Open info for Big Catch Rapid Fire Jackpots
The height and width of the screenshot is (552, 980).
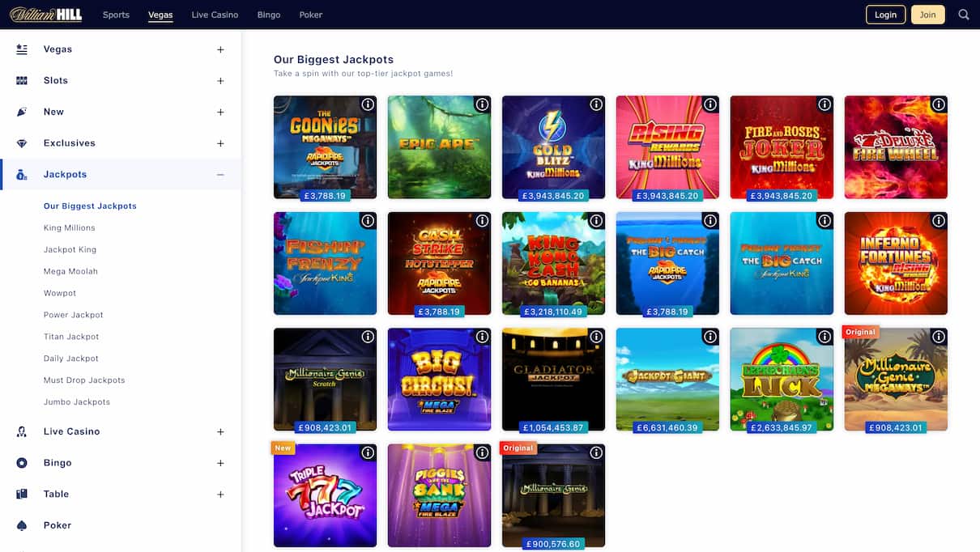(x=710, y=221)
